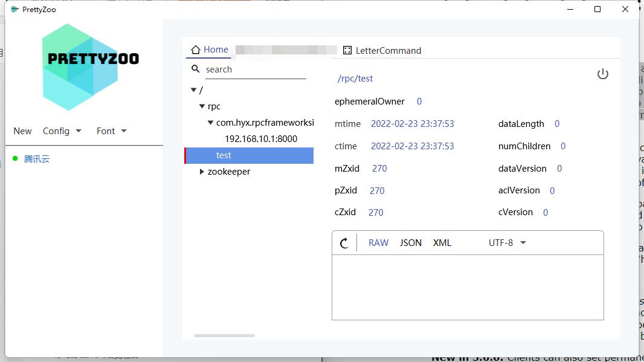Screen dimensions: 644x362
Task: Click the refresh data icon
Action: (344, 243)
